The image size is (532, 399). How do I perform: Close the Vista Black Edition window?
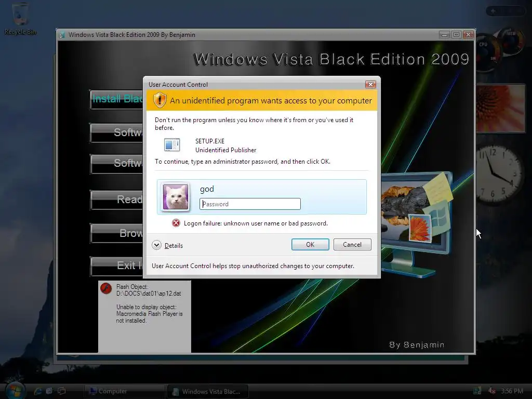click(468, 35)
